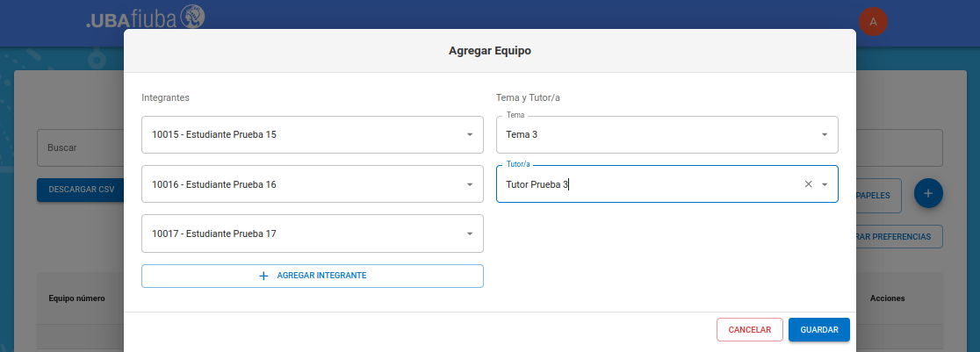This screenshot has width=980, height=352.
Task: Focus the Tutor/a text input
Action: pyautogui.click(x=650, y=184)
